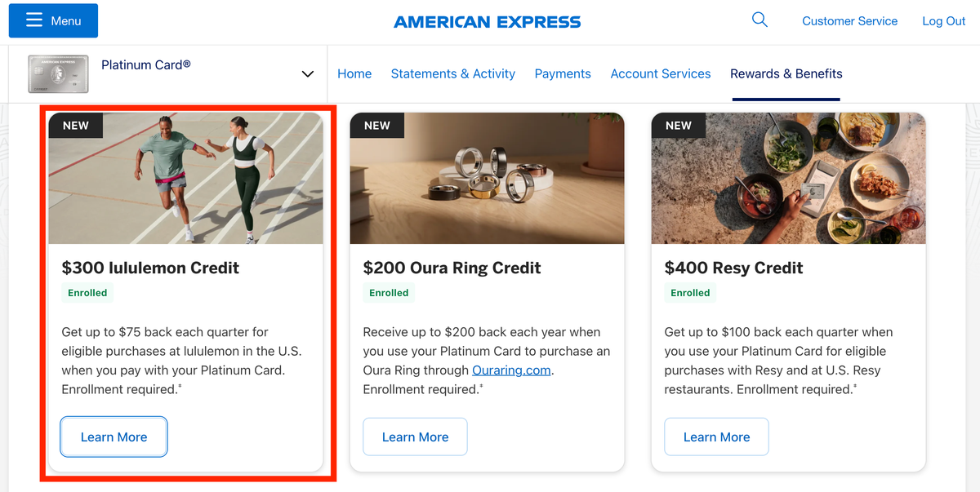Open Statements & Activity tab

click(453, 73)
